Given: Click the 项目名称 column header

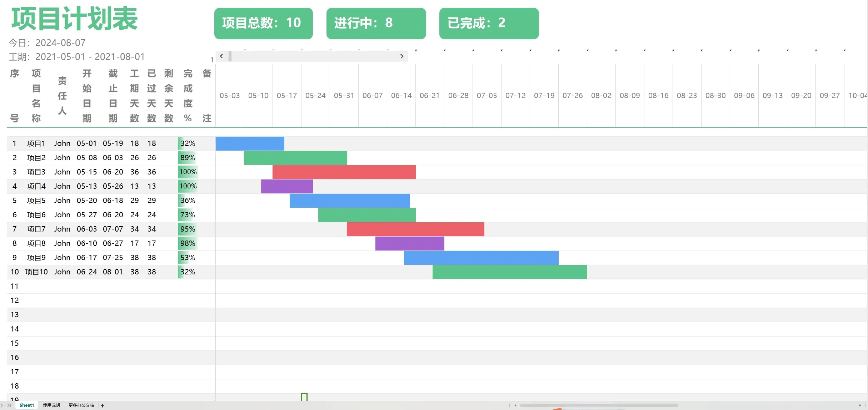Looking at the screenshot, I should click(36, 96).
